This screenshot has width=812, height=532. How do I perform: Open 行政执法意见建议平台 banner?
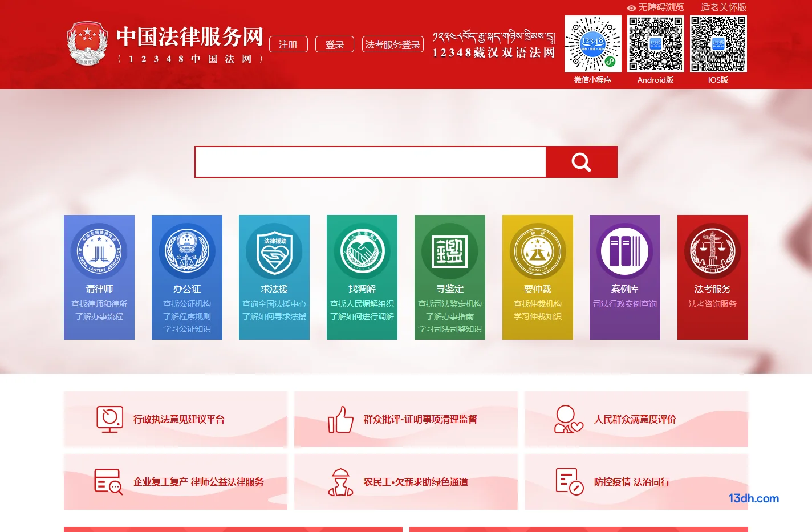point(176,419)
